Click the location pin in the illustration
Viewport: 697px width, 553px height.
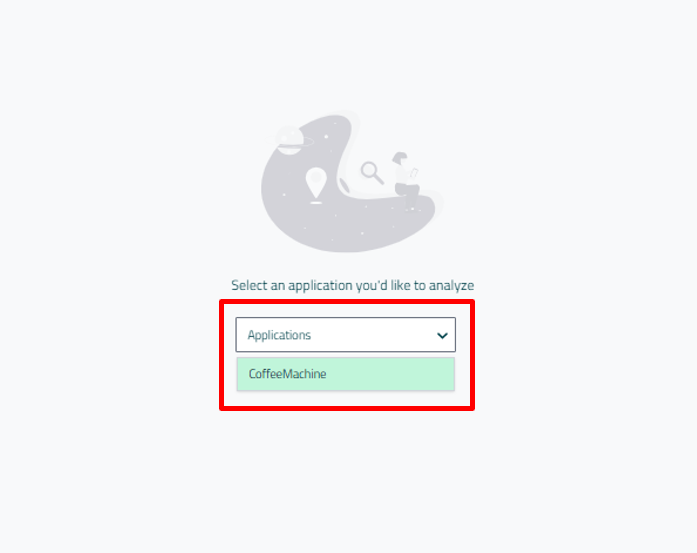(x=316, y=182)
